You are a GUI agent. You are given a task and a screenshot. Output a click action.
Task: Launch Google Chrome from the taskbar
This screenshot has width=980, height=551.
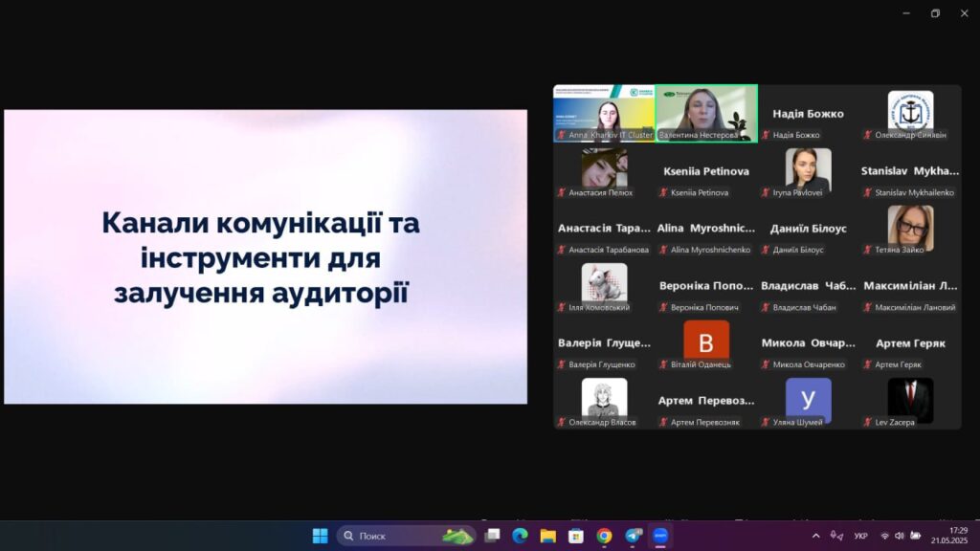[604, 536]
